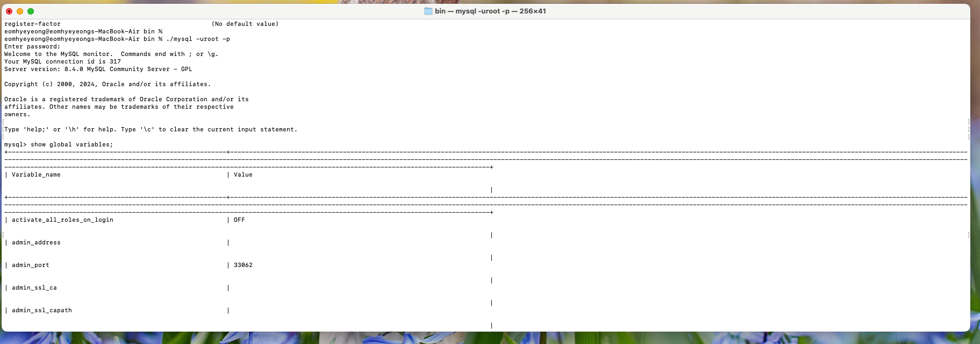Select the 'Value' column header
The width and height of the screenshot is (980, 344).
(x=243, y=175)
